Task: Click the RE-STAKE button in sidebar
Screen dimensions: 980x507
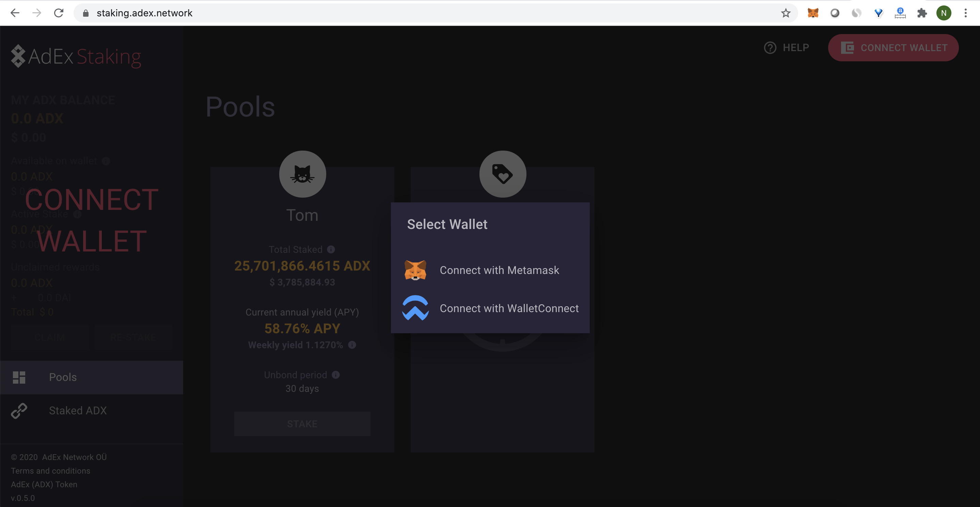Action: pyautogui.click(x=133, y=337)
